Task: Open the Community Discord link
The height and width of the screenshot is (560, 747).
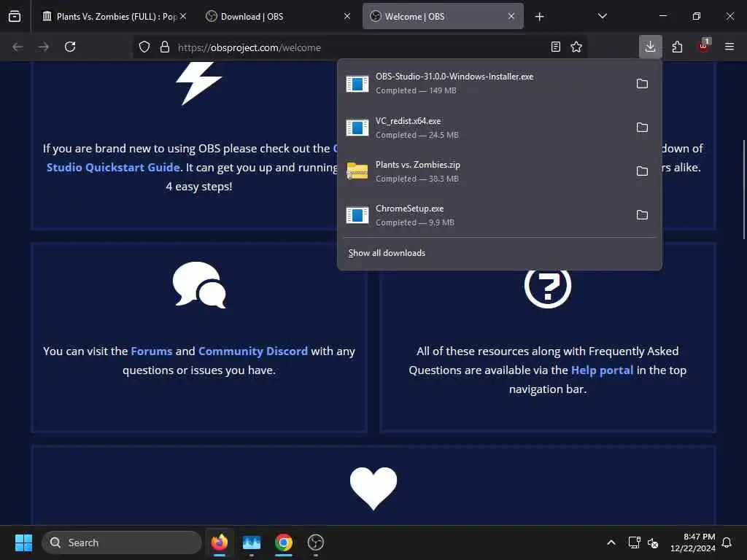Action: point(253,351)
